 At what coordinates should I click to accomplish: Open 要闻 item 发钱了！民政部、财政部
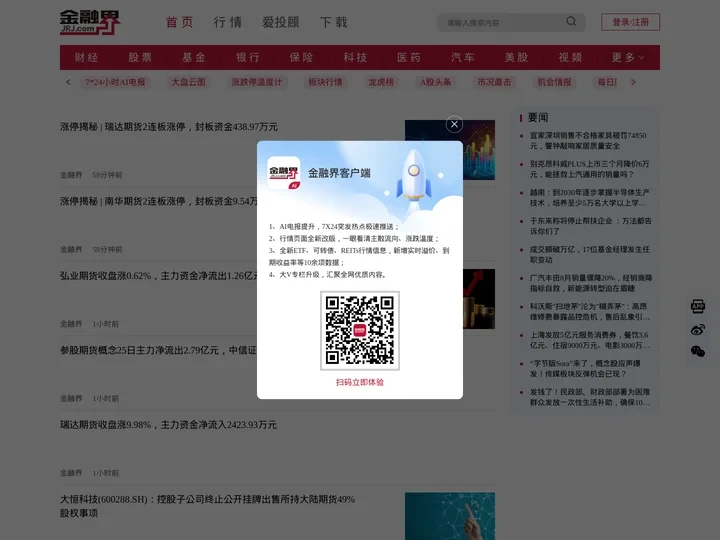(x=590, y=397)
